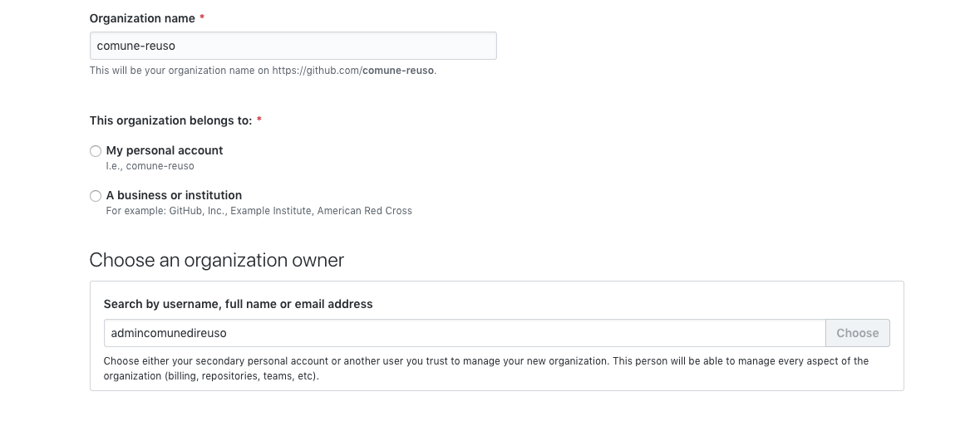Click the red asterisk beside Organization name
The width and height of the screenshot is (980, 421).
(x=202, y=18)
